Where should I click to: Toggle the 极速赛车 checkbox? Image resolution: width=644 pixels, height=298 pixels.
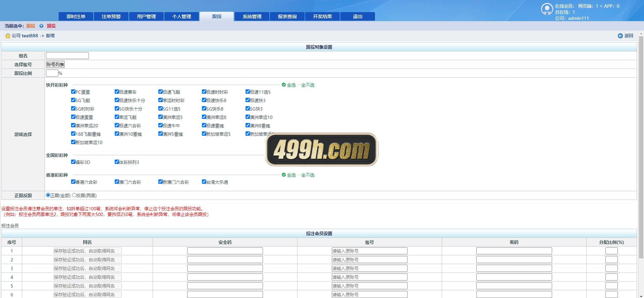117,91
